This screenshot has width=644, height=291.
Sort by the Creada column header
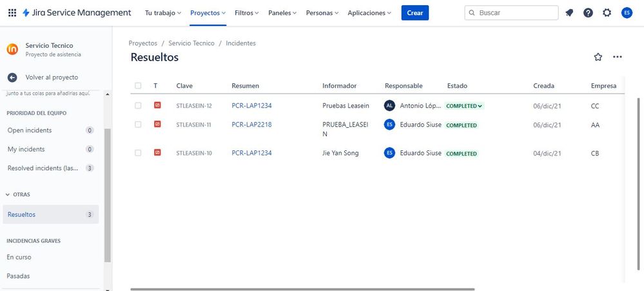544,86
